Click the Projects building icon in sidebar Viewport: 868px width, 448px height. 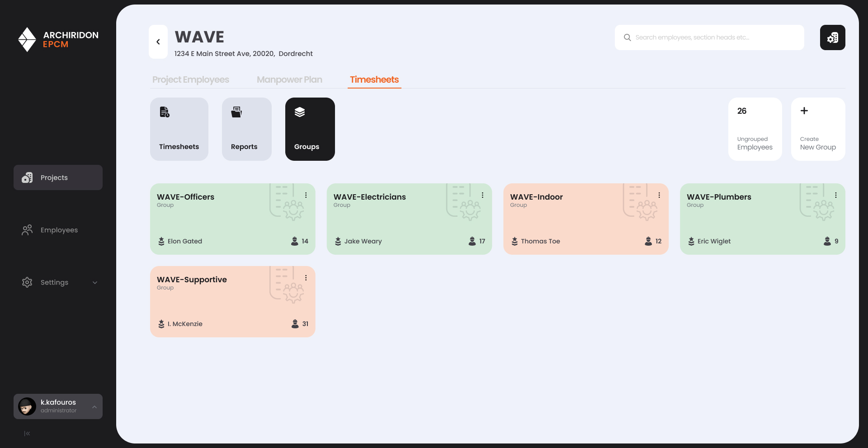pos(27,177)
